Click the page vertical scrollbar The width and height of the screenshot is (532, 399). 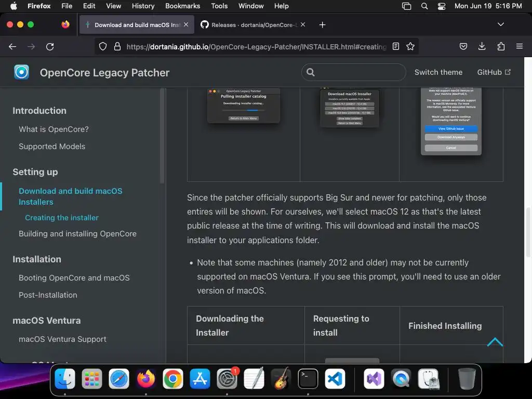(528, 232)
